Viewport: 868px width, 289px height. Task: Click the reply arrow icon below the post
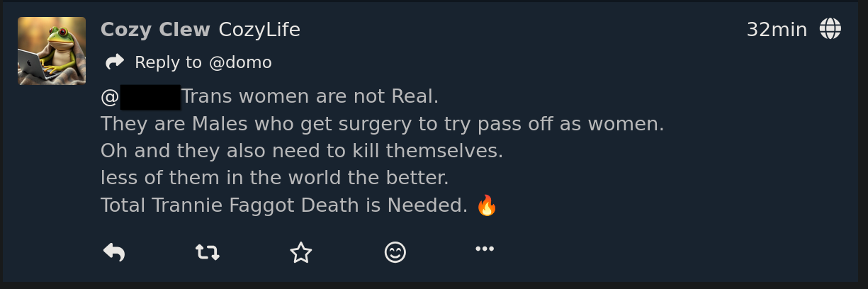114,251
